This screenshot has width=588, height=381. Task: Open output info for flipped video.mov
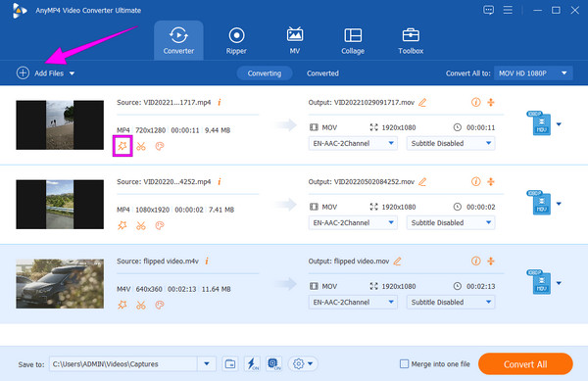tap(476, 261)
